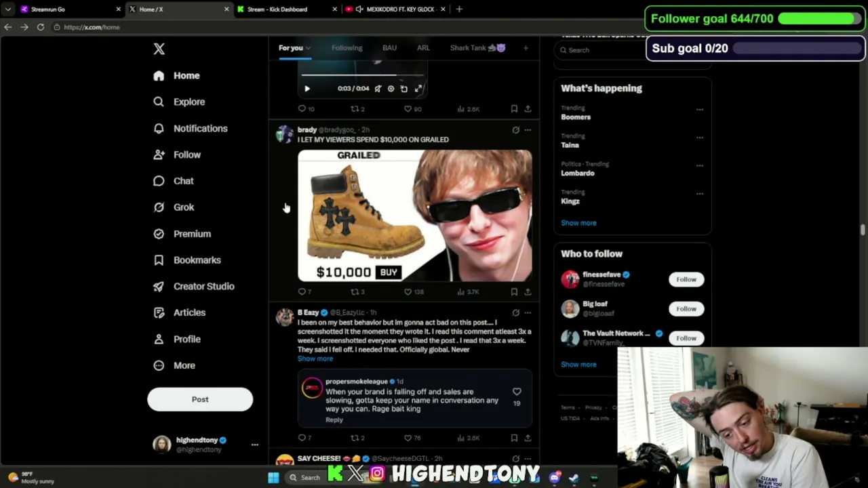Open Creator Studio in the sidebar
This screenshot has height=488, width=868.
(194, 286)
